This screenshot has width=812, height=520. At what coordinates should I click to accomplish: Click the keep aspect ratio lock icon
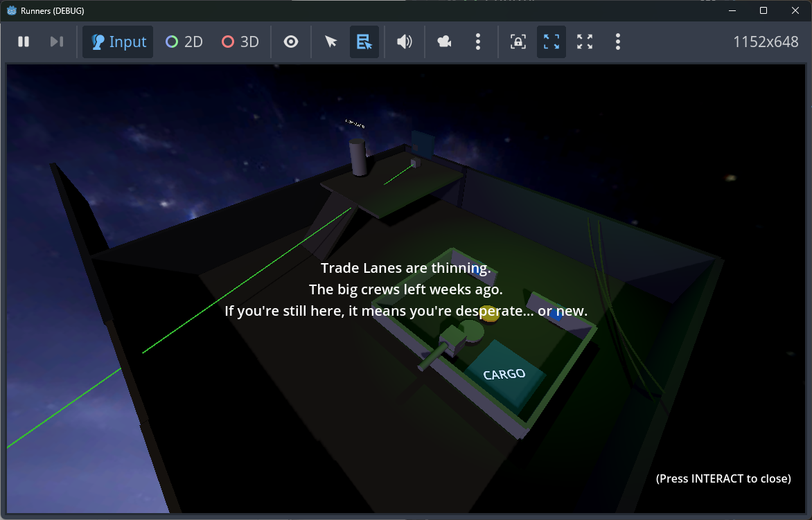[x=518, y=42]
